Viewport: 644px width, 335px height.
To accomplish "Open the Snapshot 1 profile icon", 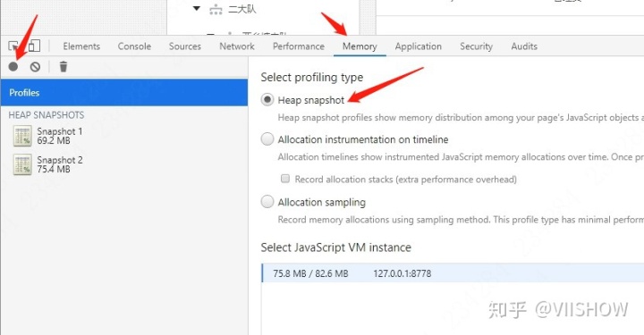I will (22, 136).
